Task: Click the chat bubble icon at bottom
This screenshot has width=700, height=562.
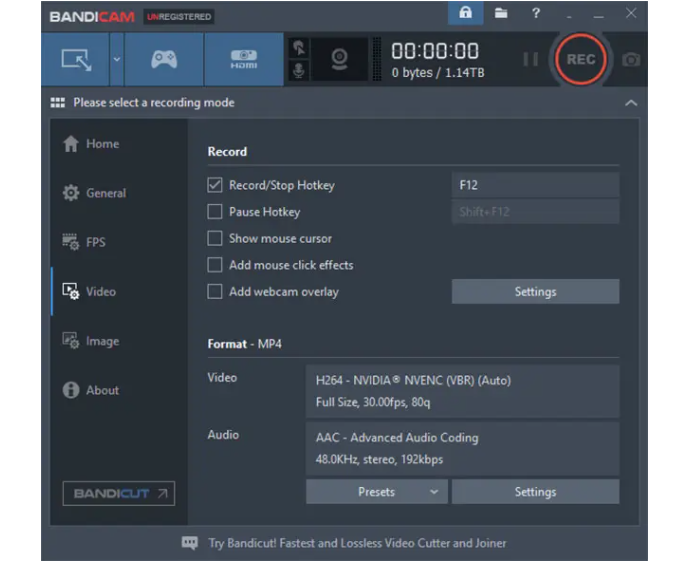Action: 189,543
